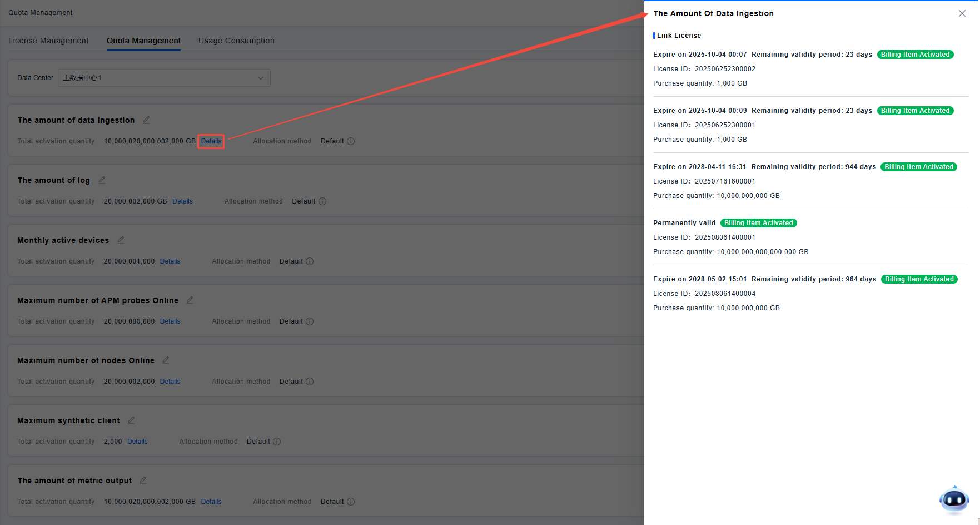The width and height of the screenshot is (980, 525).
Task: Click Billing Item Activated badge on permanently valid license
Action: pos(758,223)
